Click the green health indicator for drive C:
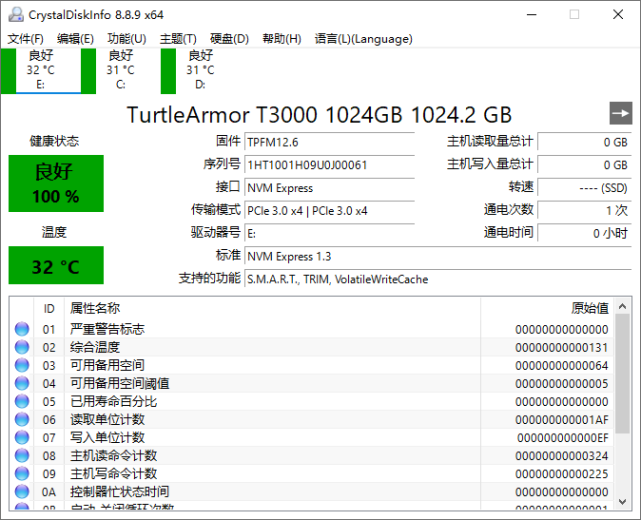Image resolution: width=641 pixels, height=520 pixels. (x=88, y=71)
